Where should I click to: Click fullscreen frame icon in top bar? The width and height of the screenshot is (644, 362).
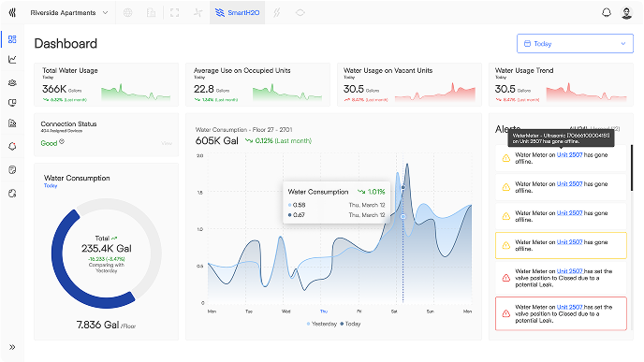(x=174, y=13)
